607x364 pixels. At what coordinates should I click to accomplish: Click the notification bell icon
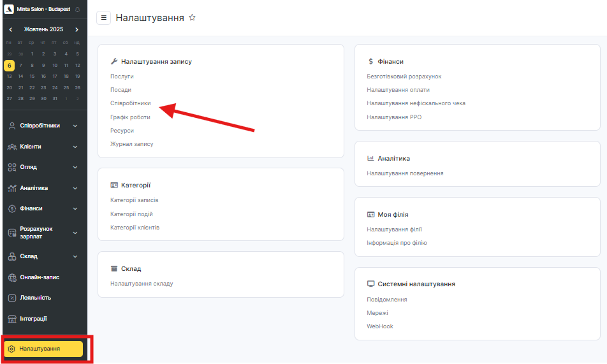(x=78, y=10)
